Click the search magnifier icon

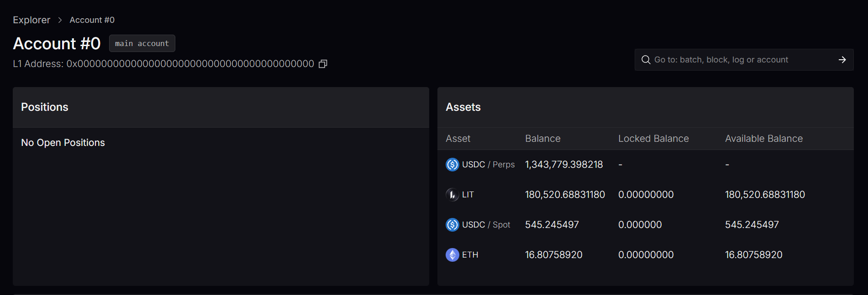(x=646, y=60)
